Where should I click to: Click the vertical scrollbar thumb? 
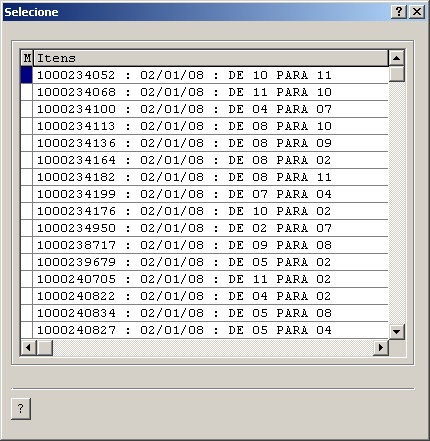click(x=396, y=74)
